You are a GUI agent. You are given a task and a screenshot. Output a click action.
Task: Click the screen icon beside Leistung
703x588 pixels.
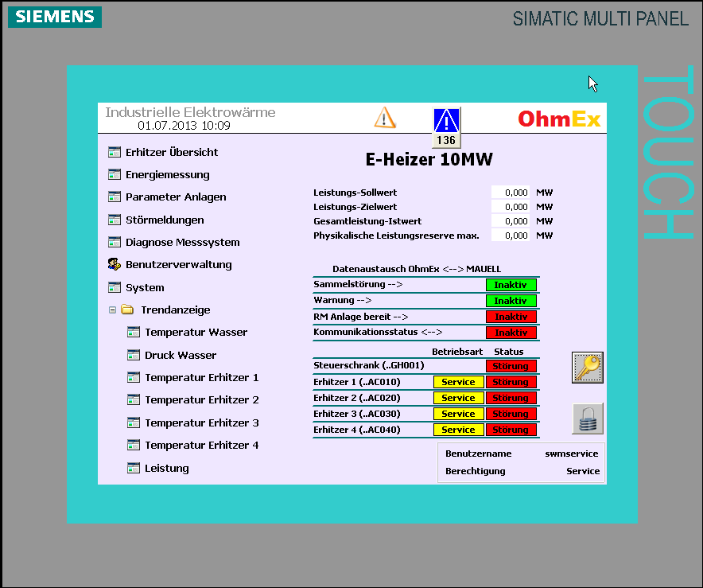(134, 468)
